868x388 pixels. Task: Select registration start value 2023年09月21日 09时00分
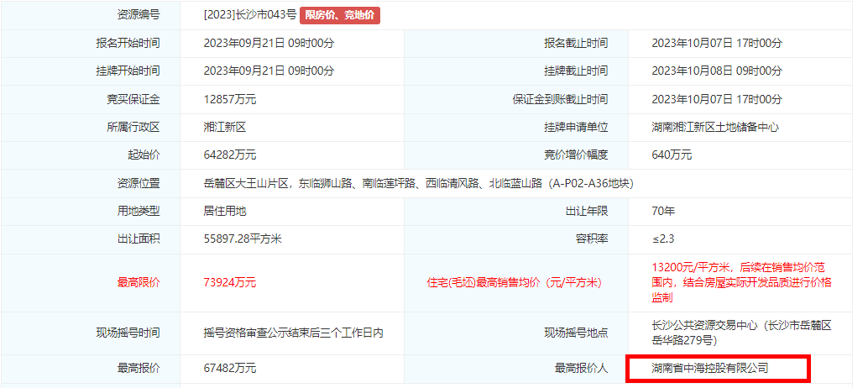pyautogui.click(x=269, y=43)
